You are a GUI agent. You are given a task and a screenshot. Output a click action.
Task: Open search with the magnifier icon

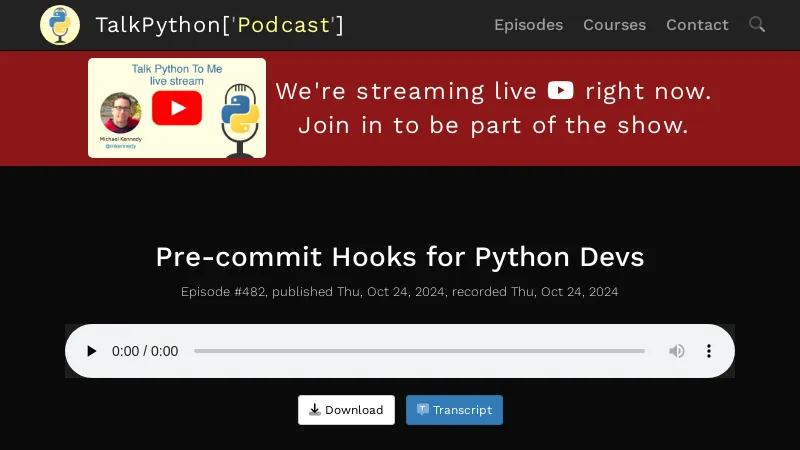tap(757, 25)
